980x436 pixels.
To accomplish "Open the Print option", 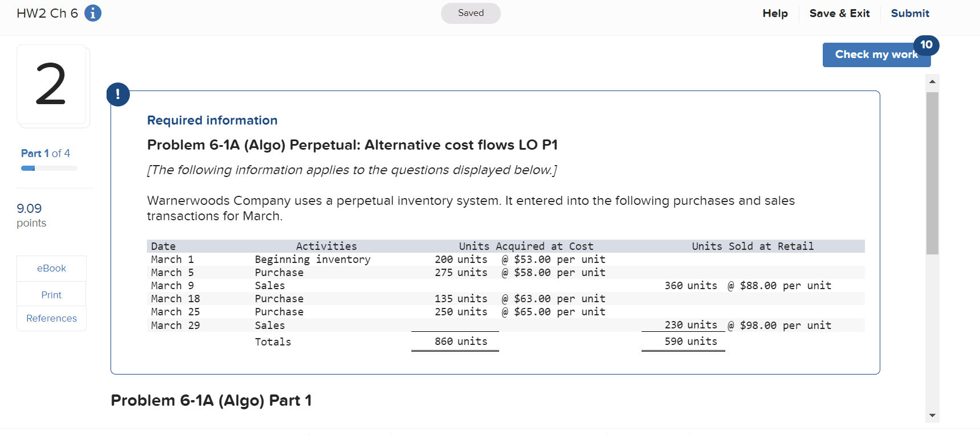I will (x=51, y=294).
